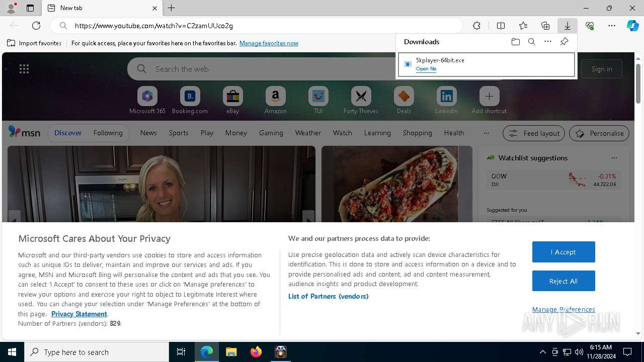
Task: Open the Shopping menu item
Action: point(417,133)
